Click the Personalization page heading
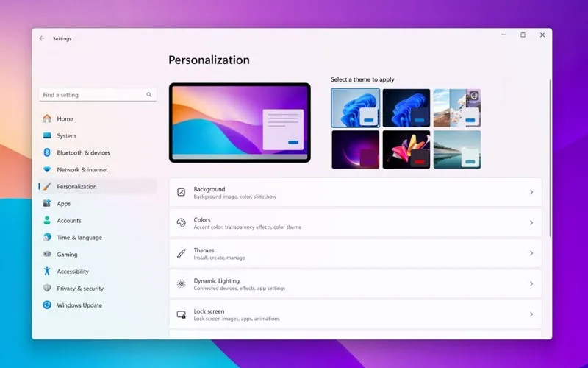 click(209, 60)
